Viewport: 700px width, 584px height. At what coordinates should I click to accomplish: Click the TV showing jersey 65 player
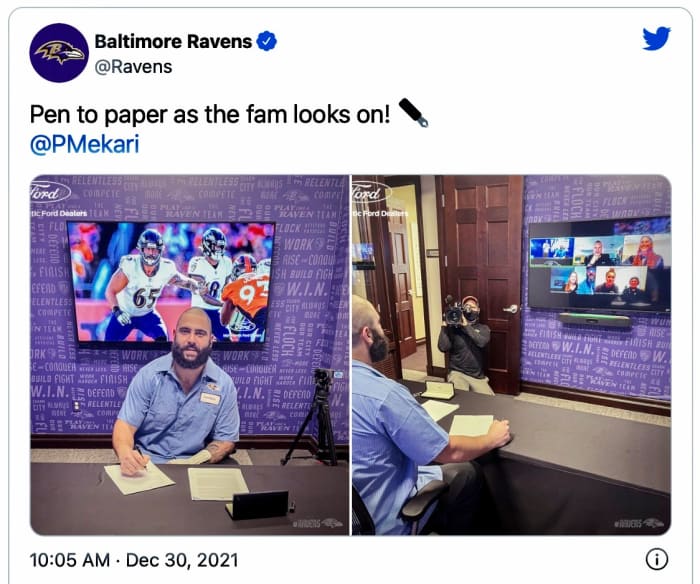(171, 283)
